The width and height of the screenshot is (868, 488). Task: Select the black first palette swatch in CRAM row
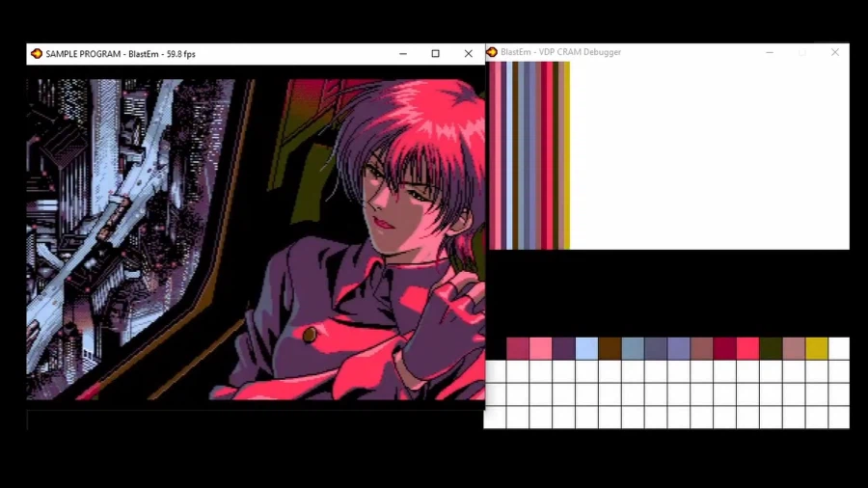tap(495, 348)
